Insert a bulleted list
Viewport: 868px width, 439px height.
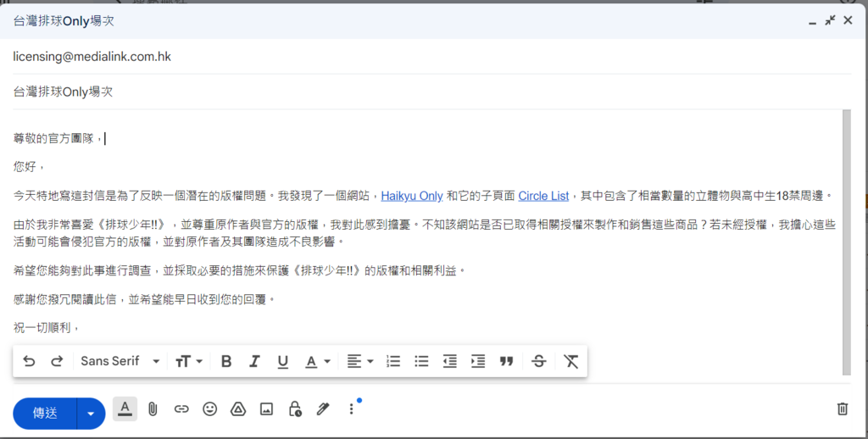click(421, 362)
